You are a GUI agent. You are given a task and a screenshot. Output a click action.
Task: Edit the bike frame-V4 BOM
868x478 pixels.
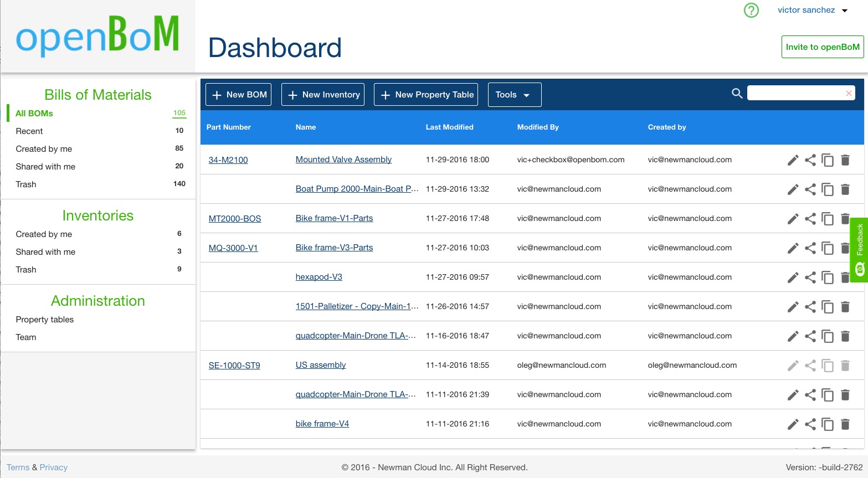pos(793,424)
